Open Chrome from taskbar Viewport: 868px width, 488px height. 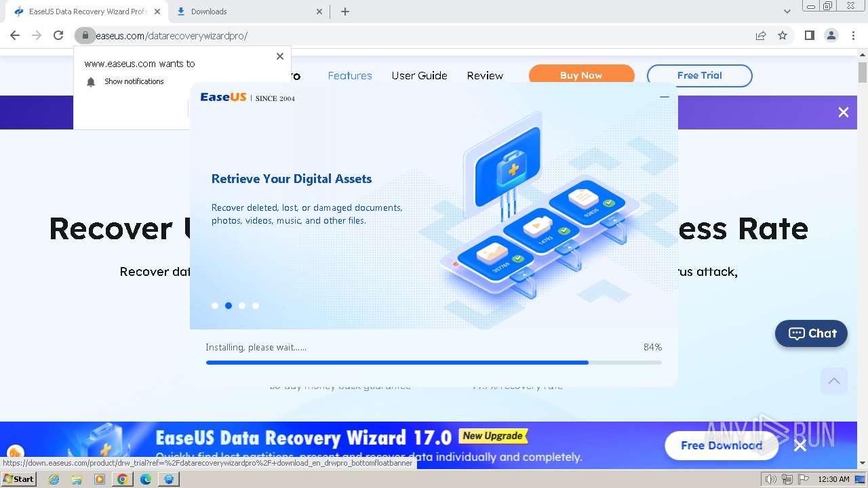pos(123,479)
